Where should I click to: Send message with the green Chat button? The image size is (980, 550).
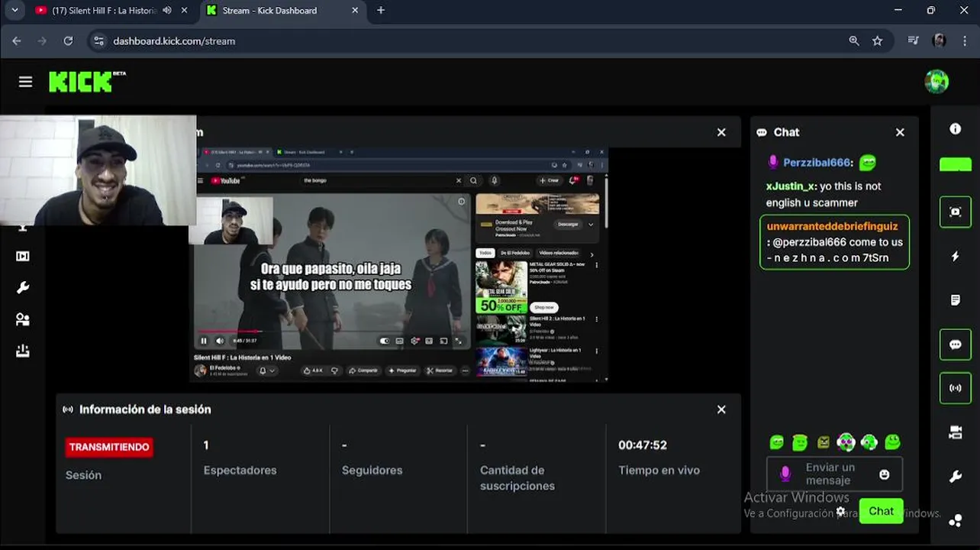pos(881,511)
